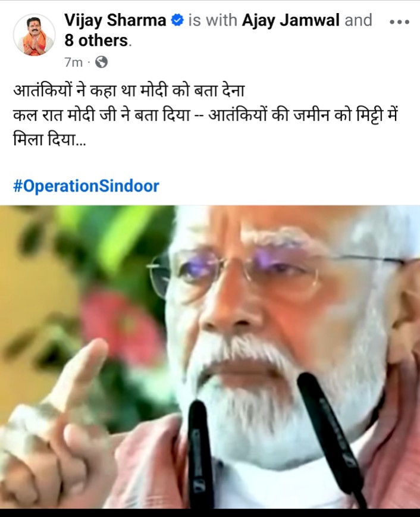The height and width of the screenshot is (517, 420).
Task: View the attached post photo
Action: [210, 357]
